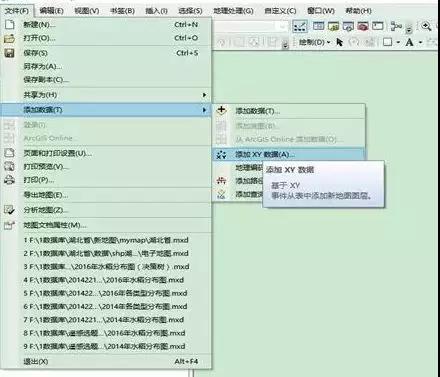The image size is (440, 377).
Task: Open recent file 5 2016年各类型分布图.mxd
Action: tap(105, 293)
